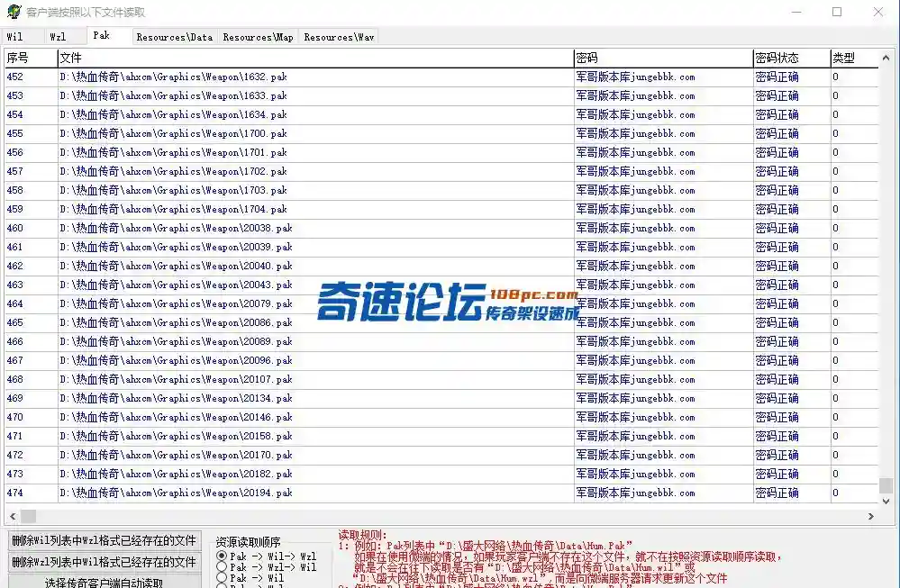Select file path Weapon\1701.pak
The image size is (900, 588).
(173, 152)
